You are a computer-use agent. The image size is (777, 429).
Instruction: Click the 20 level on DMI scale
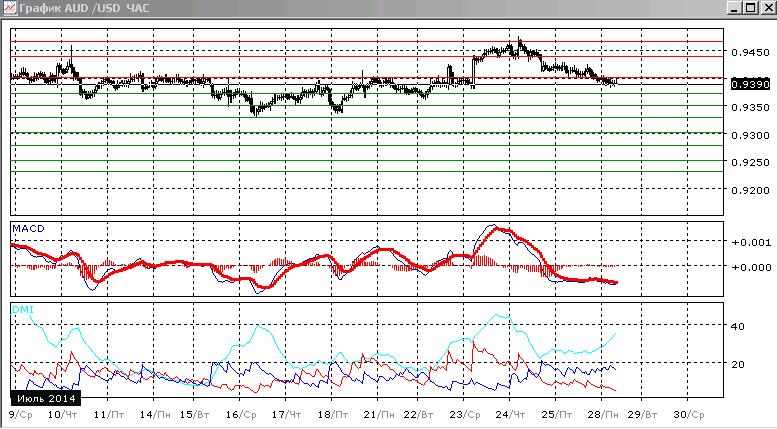tap(738, 365)
